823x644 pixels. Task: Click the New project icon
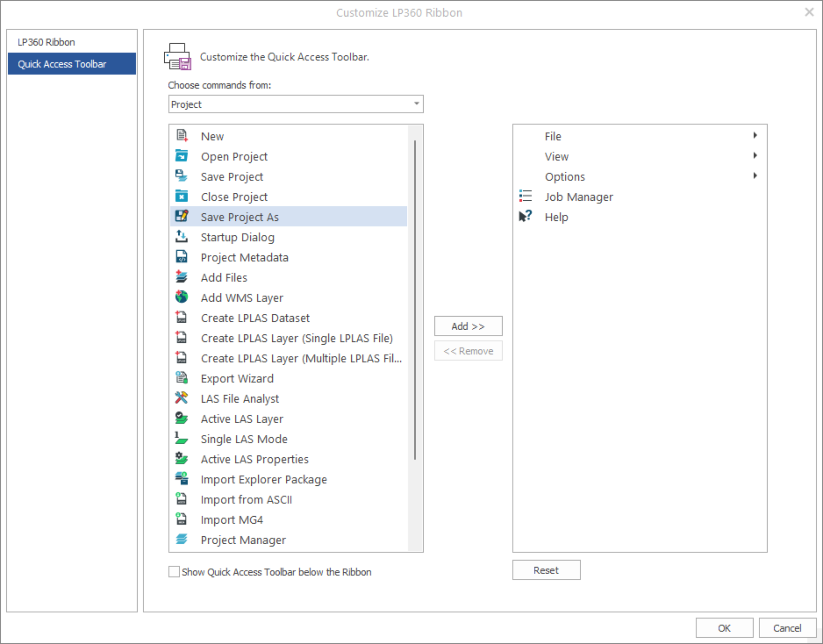[x=182, y=136]
